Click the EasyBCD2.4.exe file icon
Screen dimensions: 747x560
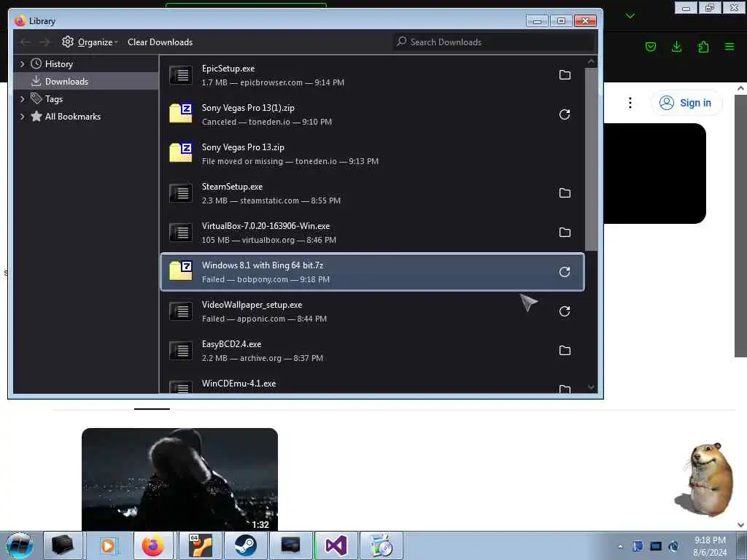pos(181,351)
